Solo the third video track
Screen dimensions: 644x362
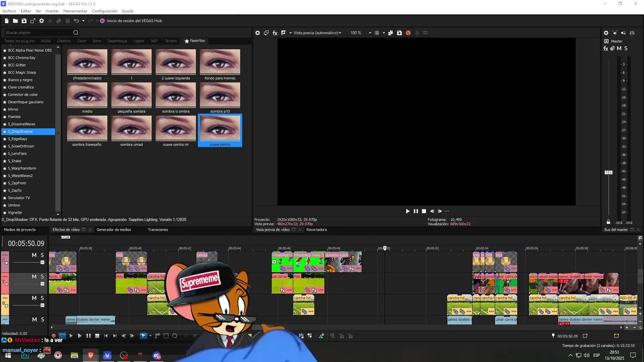42,298
